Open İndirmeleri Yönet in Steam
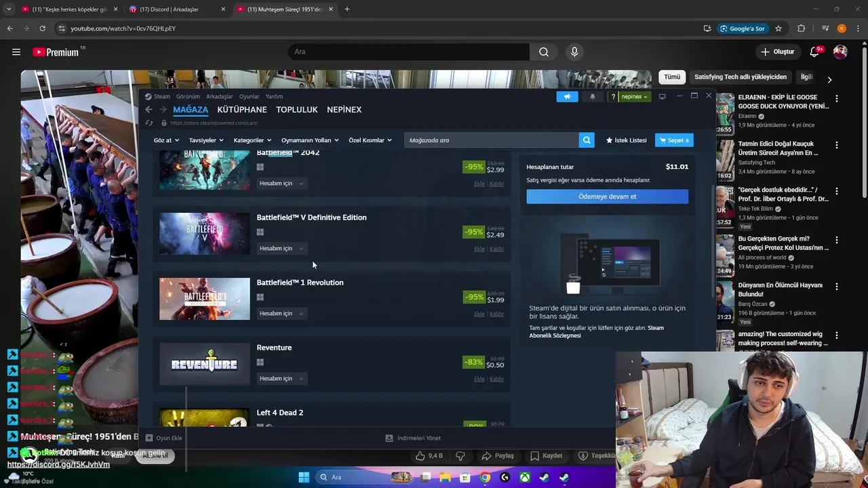This screenshot has width=868, height=488. [413, 438]
